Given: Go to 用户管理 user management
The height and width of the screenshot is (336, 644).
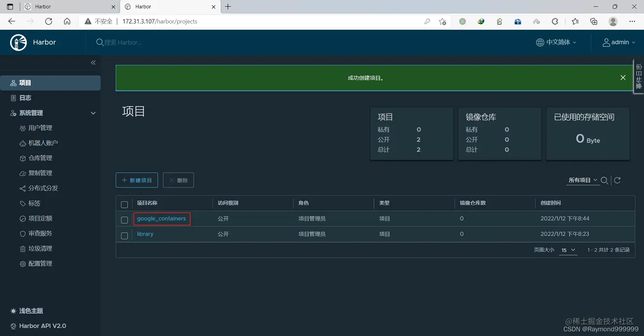Looking at the screenshot, I should click(40, 128).
